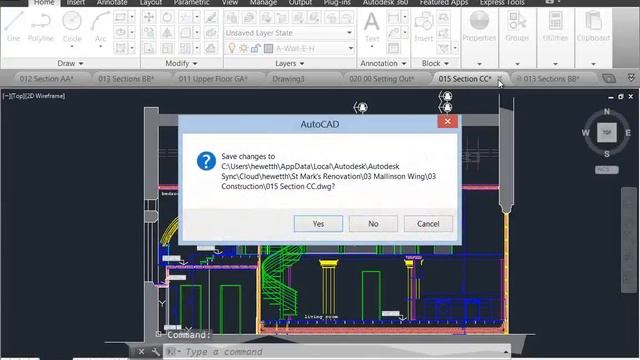Click the Explode tool in Modify panel
The height and width of the screenshot is (360, 640).
pos(211,33)
